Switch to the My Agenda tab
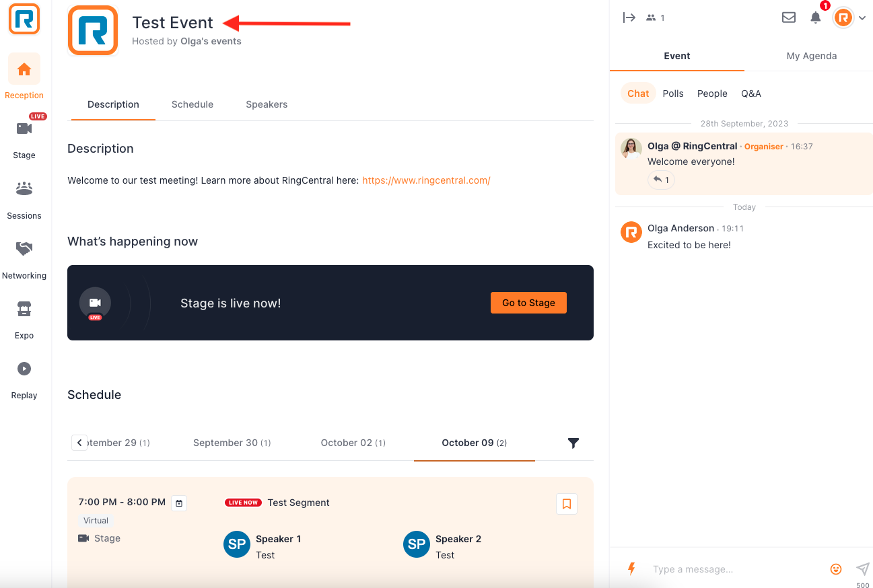The image size is (873, 588). coord(812,56)
